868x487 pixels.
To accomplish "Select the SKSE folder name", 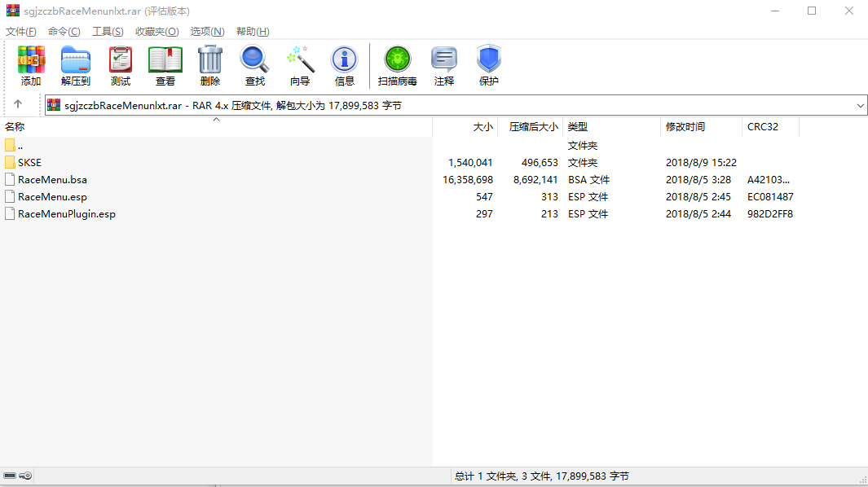I will click(x=30, y=163).
